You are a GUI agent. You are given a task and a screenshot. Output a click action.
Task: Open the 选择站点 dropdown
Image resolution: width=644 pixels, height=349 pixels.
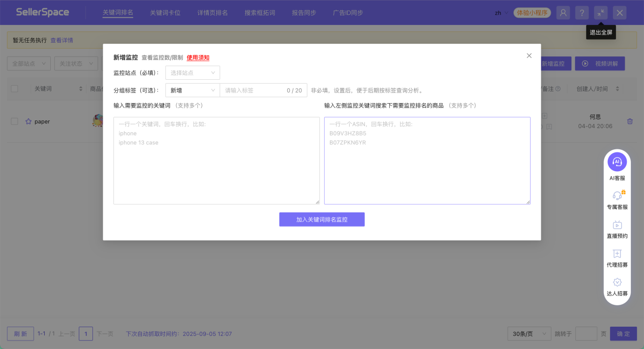[x=193, y=73]
